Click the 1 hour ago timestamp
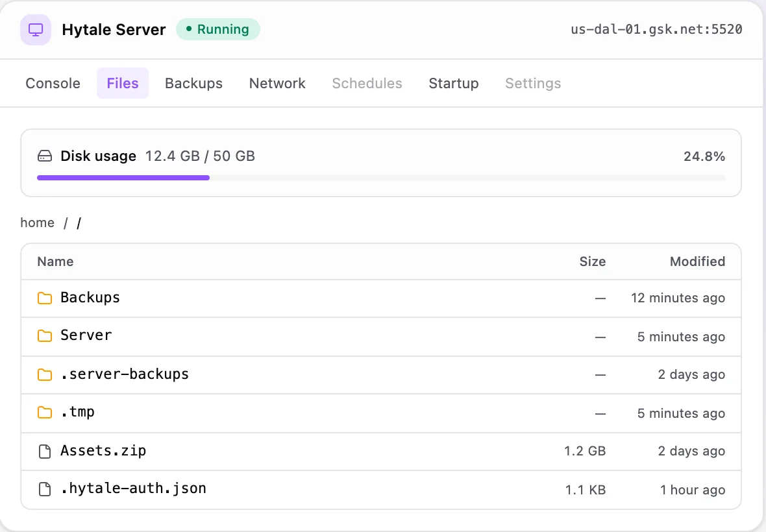Screen dimensions: 766x532 693,490
